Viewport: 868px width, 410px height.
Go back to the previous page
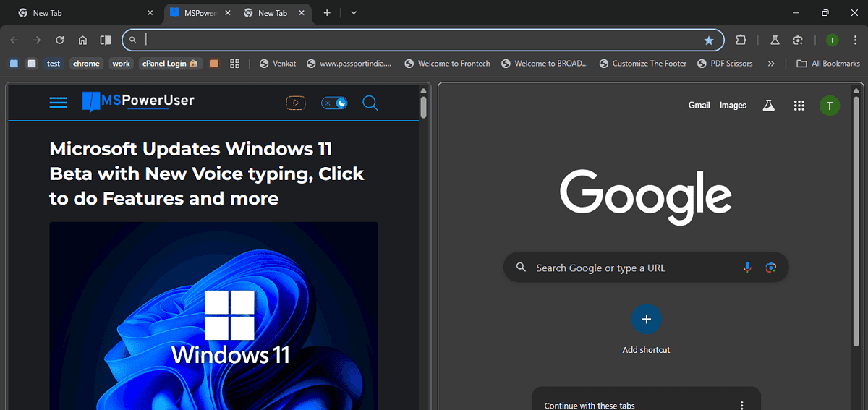14,40
